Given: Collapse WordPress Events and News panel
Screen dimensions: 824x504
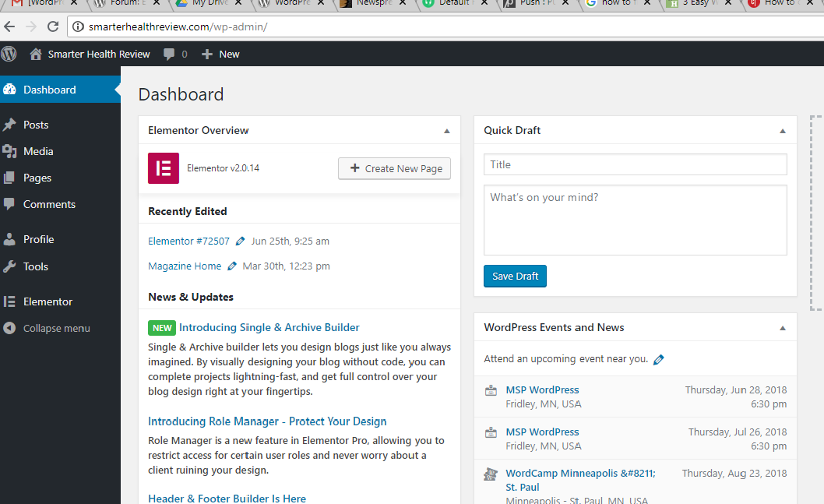Looking at the screenshot, I should coord(783,328).
